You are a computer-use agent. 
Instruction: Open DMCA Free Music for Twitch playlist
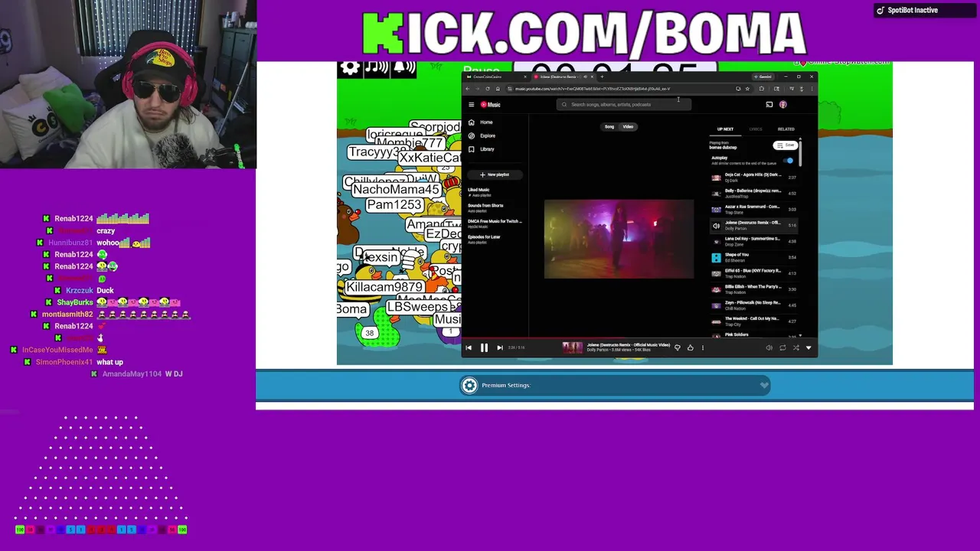[495, 223]
